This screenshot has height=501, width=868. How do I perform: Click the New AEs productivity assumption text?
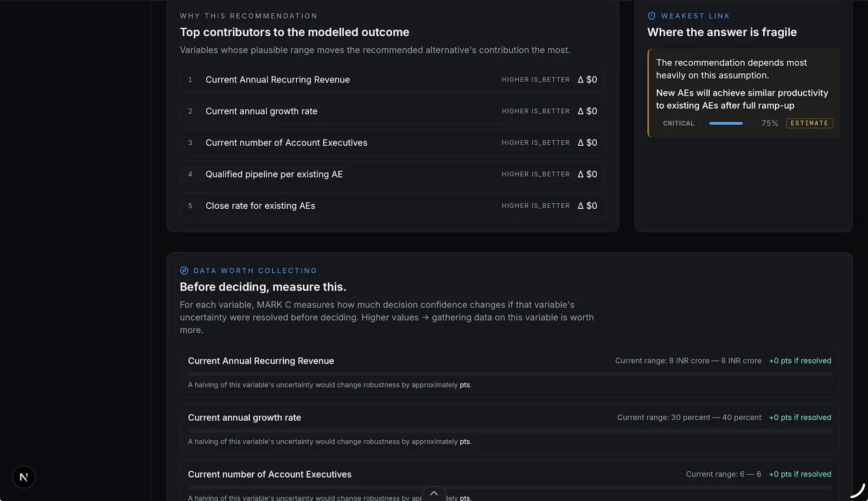coord(742,99)
